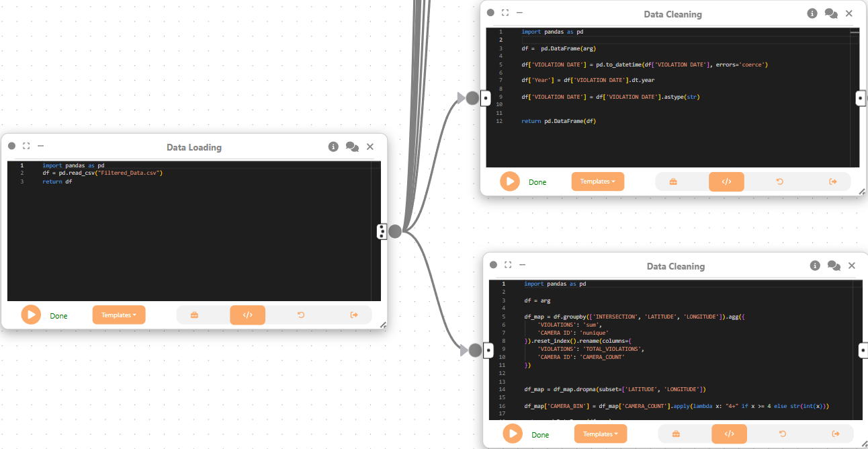Screen dimensions: 868x449
Task: Show info for the Data Loading node
Action: point(333,147)
